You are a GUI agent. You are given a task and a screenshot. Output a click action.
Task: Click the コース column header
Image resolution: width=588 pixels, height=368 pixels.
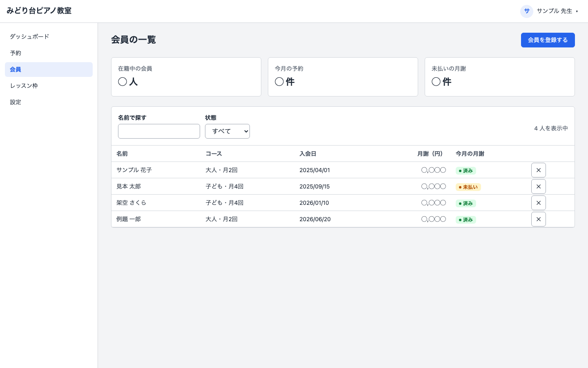click(214, 154)
